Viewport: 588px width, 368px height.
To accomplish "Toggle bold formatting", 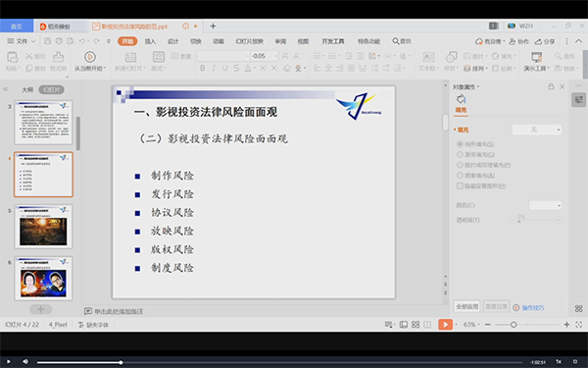I will click(203, 69).
